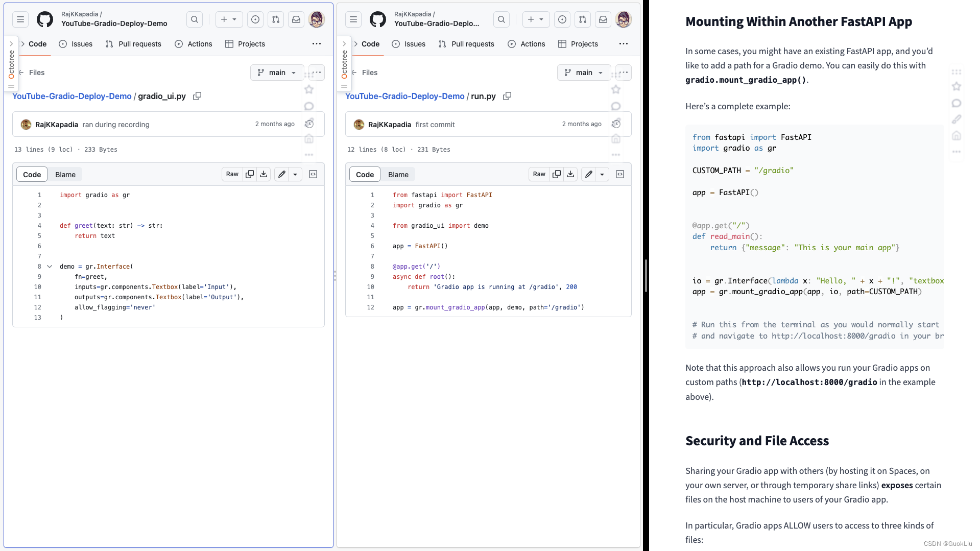Collapse code fold at line 8 demo
This screenshot has height=551, width=980.
coord(50,267)
